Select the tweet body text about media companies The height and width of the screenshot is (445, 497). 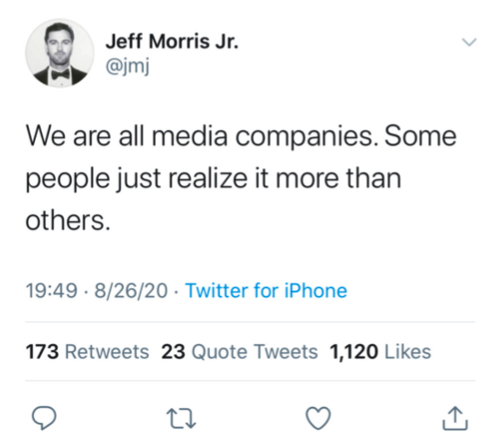(x=241, y=178)
